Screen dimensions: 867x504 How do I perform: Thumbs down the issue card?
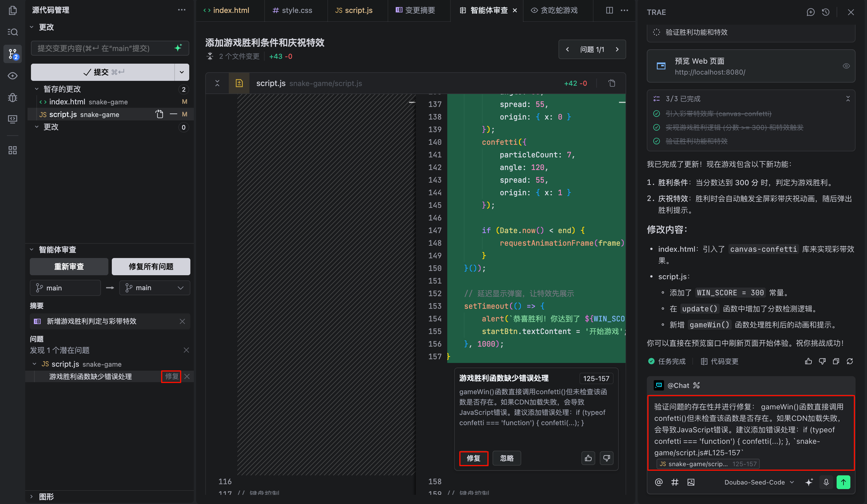tap(607, 458)
